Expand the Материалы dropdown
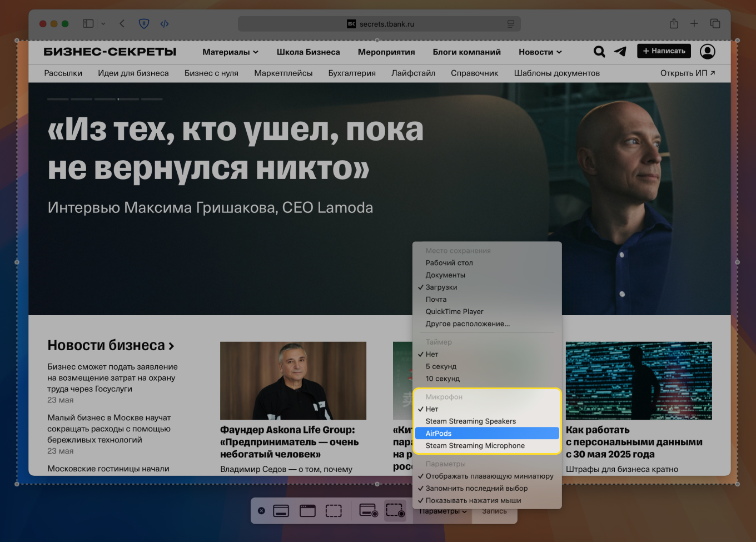This screenshot has width=756, height=542. click(230, 52)
